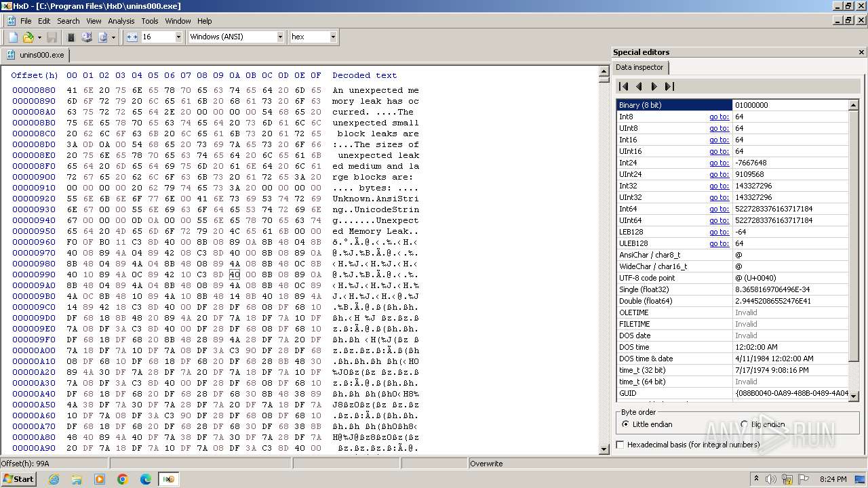Screen dimensions: 868x488
Task: Show hidden system tray icons
Action: click(756, 479)
